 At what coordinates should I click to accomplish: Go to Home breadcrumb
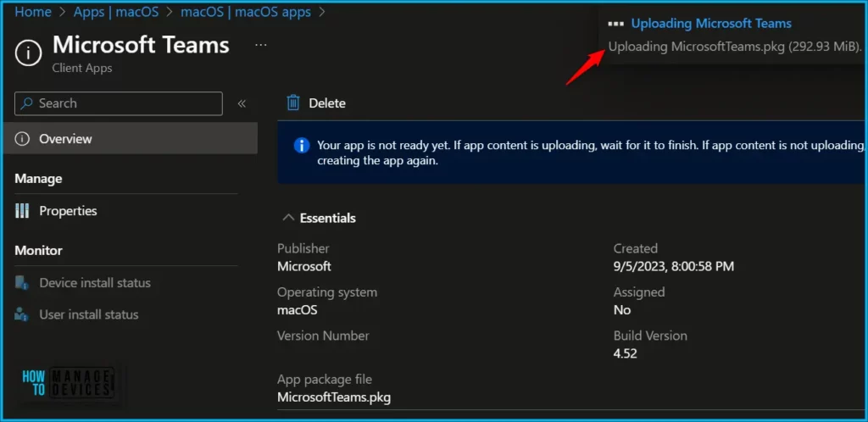click(x=33, y=12)
